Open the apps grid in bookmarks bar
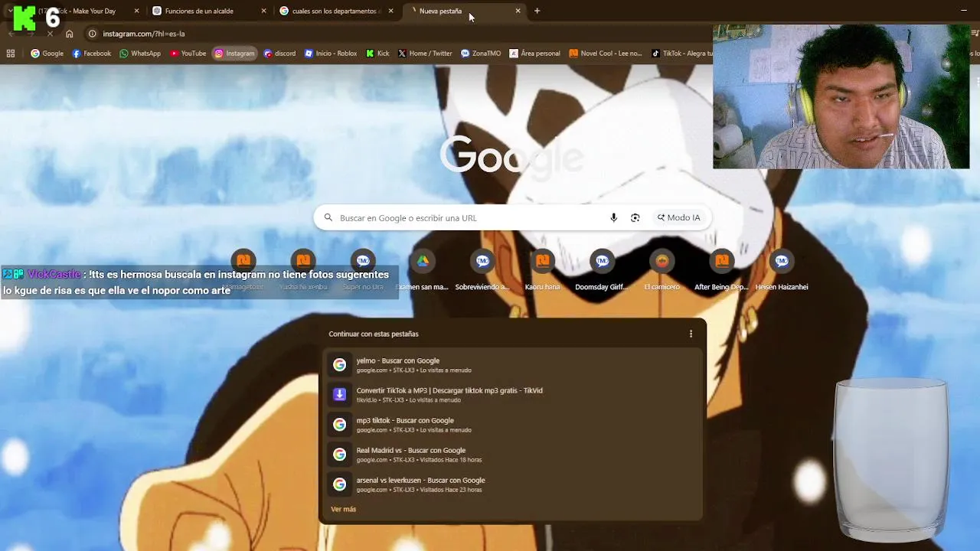Viewport: 980px width, 551px height. click(11, 54)
